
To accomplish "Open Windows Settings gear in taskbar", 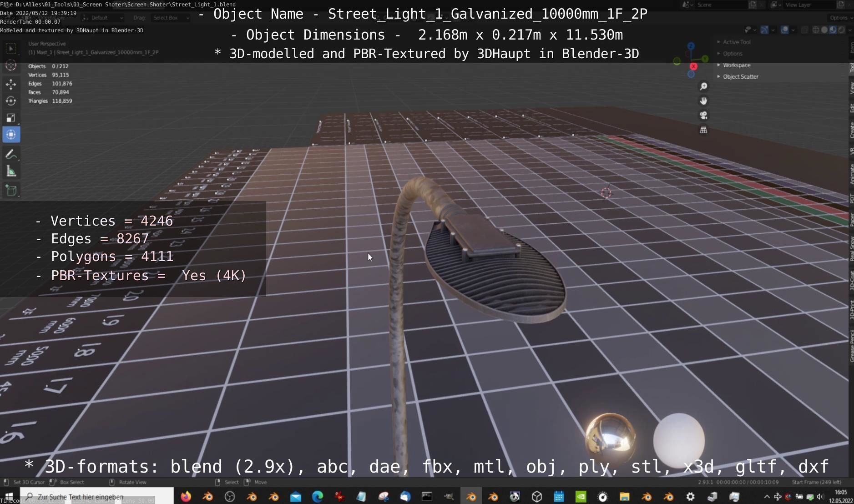I will 690,497.
